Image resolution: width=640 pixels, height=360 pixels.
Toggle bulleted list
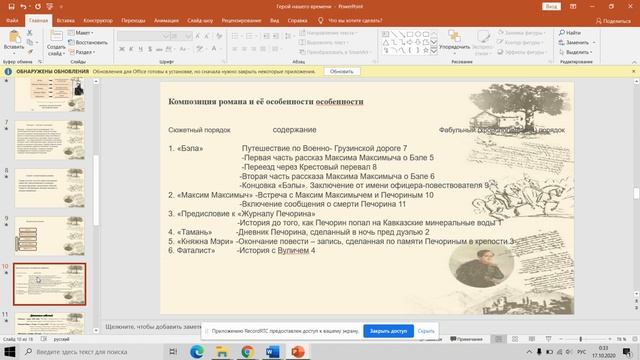236,36
